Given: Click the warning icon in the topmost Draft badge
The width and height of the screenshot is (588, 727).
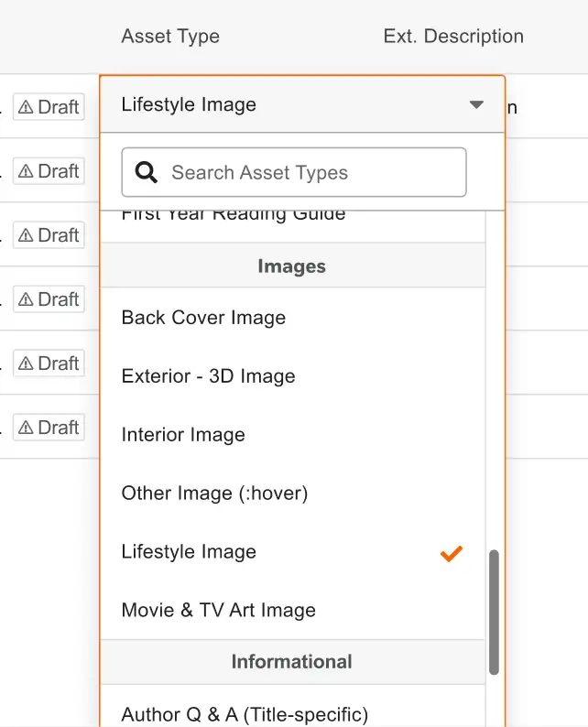Looking at the screenshot, I should (x=26, y=107).
